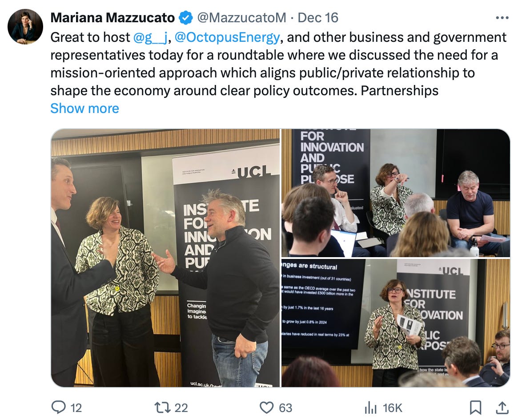Open the @g__j mention link

click(x=150, y=37)
